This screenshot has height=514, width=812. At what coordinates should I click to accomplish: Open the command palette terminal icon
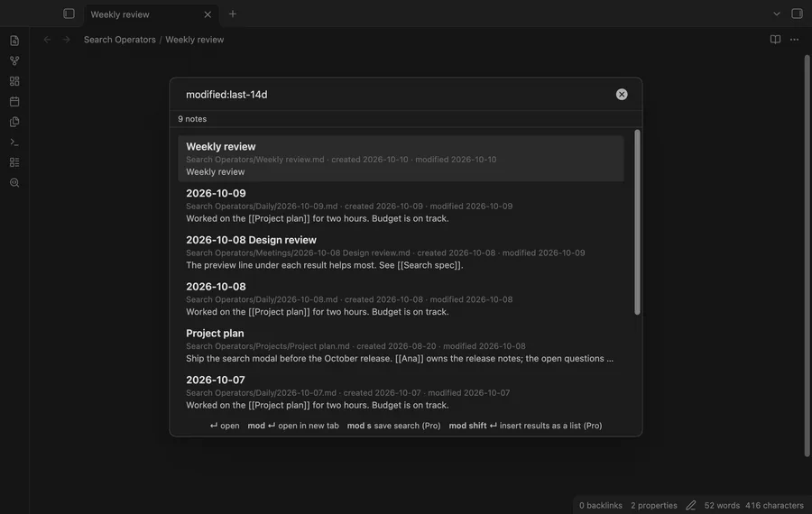pyautogui.click(x=14, y=142)
